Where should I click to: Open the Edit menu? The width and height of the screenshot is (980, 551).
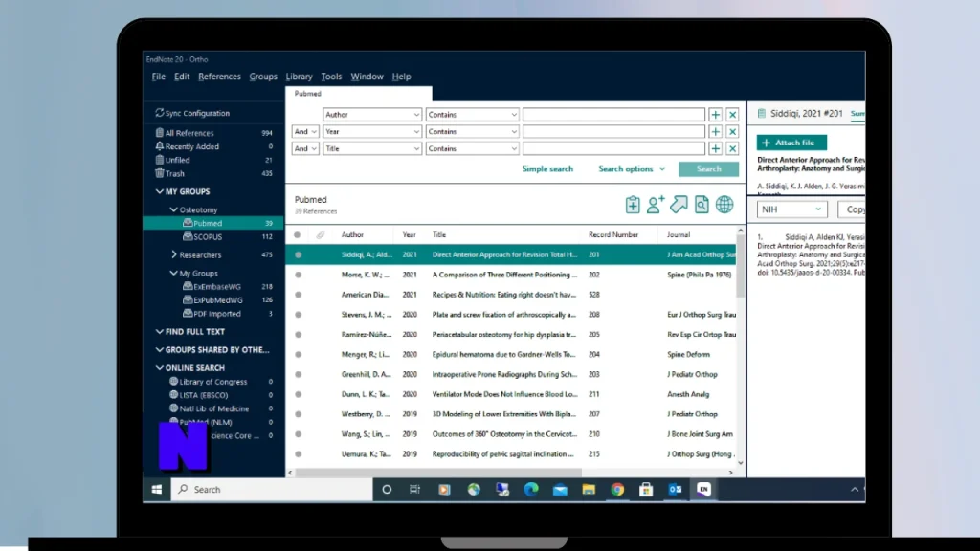182,77
